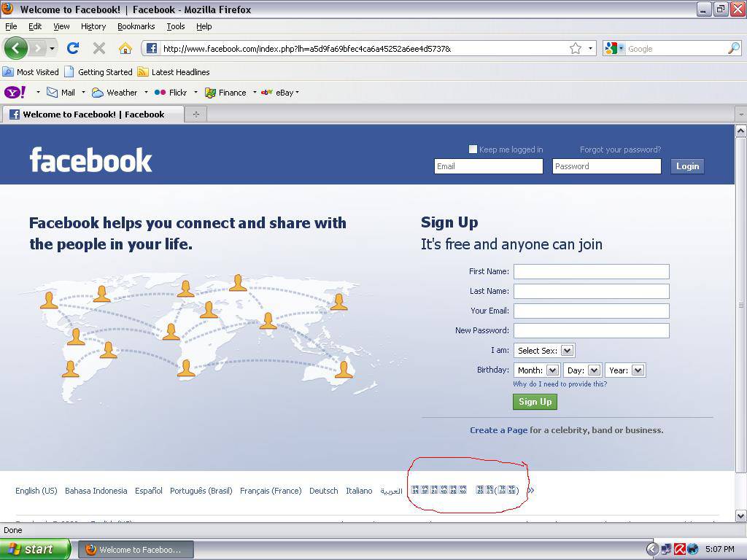Click the grayed Forward arrow button
The width and height of the screenshot is (747, 560).
(x=37, y=48)
